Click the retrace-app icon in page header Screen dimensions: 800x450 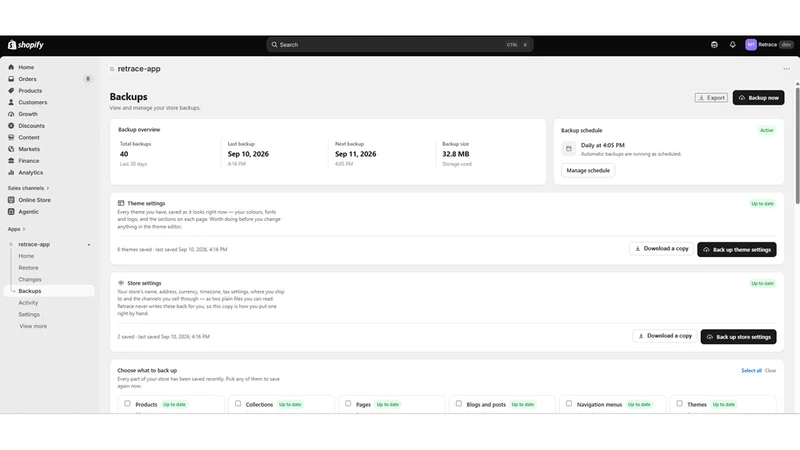click(112, 69)
